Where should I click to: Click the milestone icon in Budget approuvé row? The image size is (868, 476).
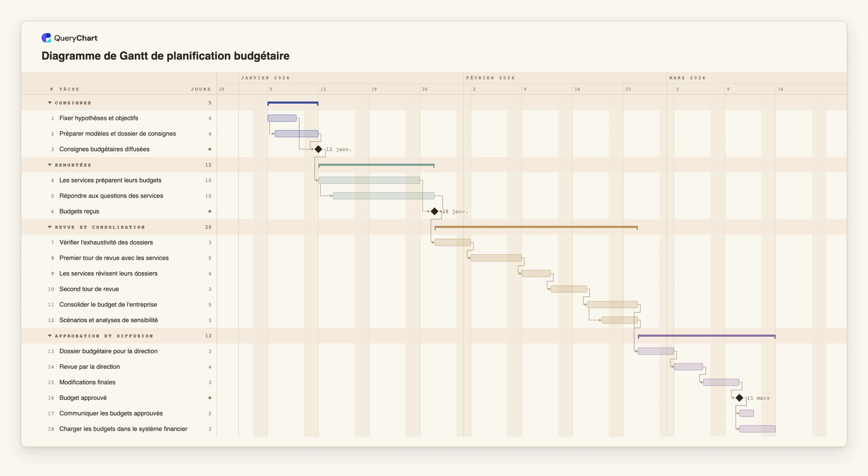(210, 398)
